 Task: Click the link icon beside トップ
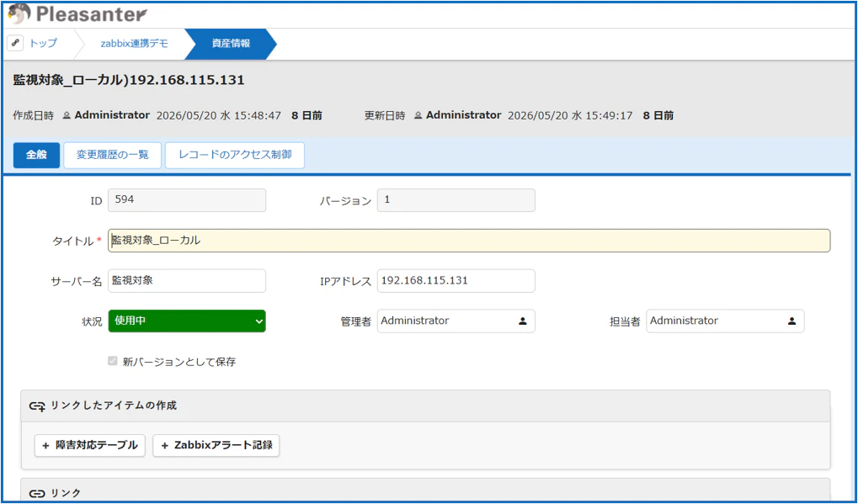15,43
